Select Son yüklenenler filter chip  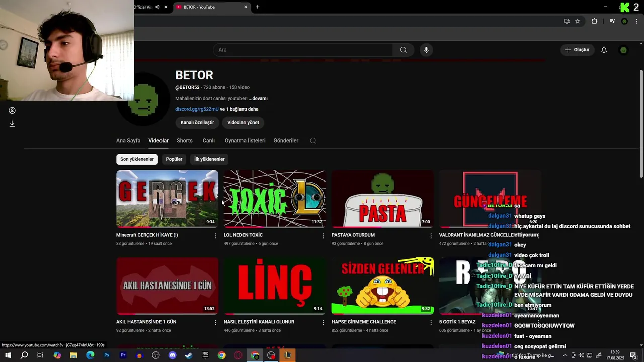click(137, 159)
